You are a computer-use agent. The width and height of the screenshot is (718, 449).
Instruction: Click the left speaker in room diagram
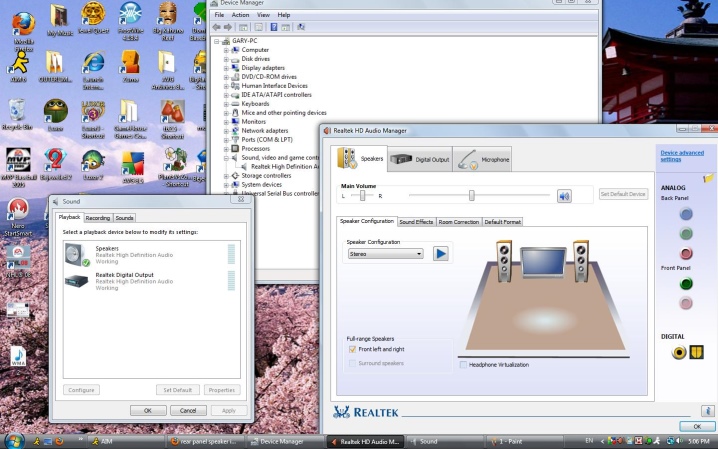504,262
